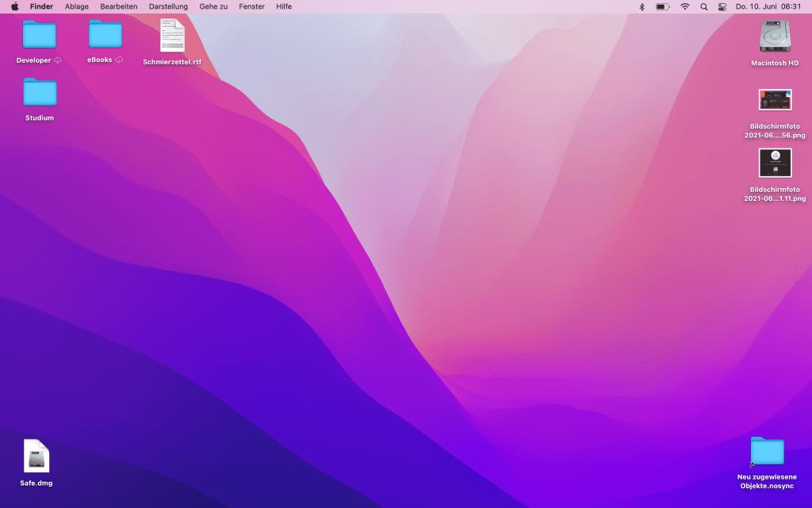Open the Finder menu
The height and width of the screenshot is (508, 812).
41,6
